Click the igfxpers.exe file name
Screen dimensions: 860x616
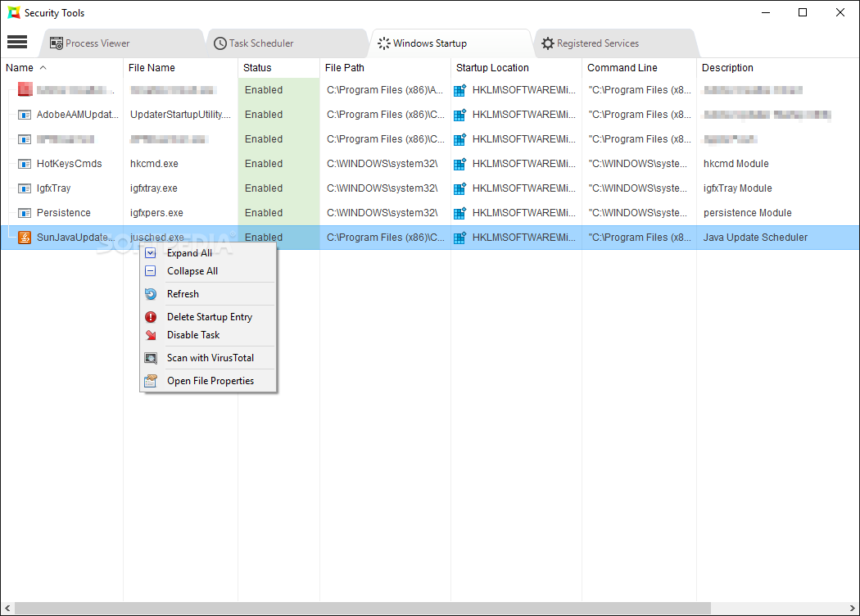(x=157, y=213)
